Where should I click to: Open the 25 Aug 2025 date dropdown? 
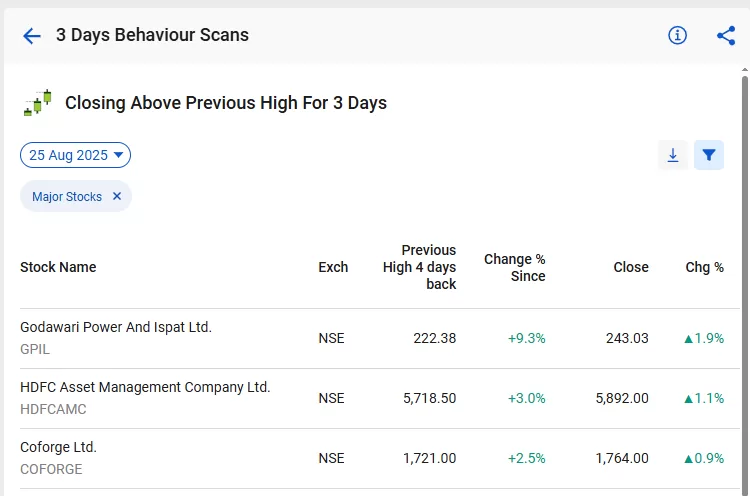point(76,155)
